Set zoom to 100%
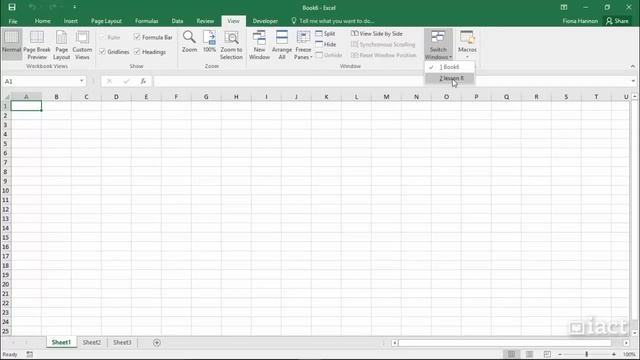 click(x=209, y=41)
